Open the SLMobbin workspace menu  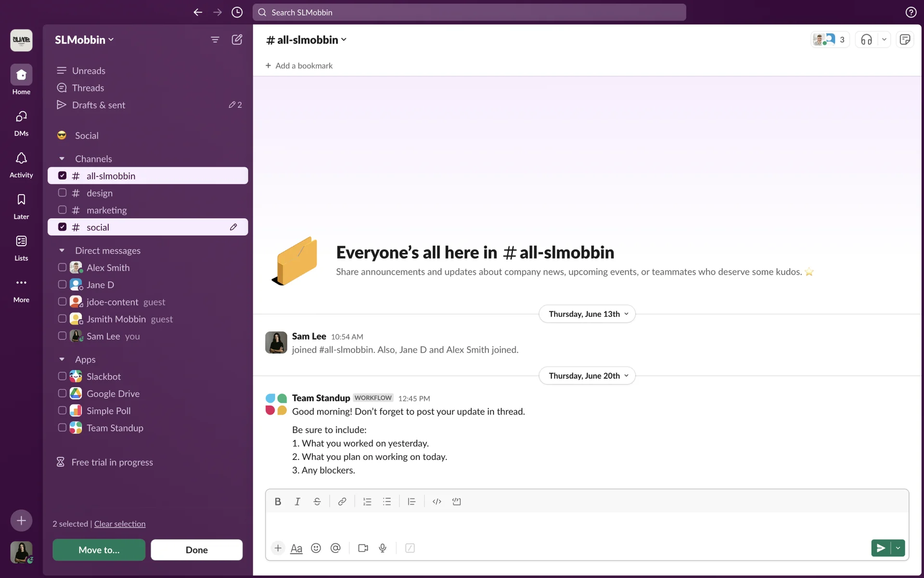84,39
